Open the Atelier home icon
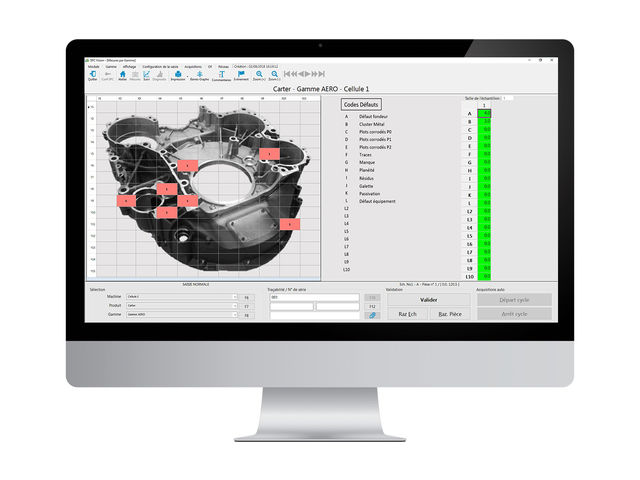This screenshot has width=640, height=480. [122, 75]
